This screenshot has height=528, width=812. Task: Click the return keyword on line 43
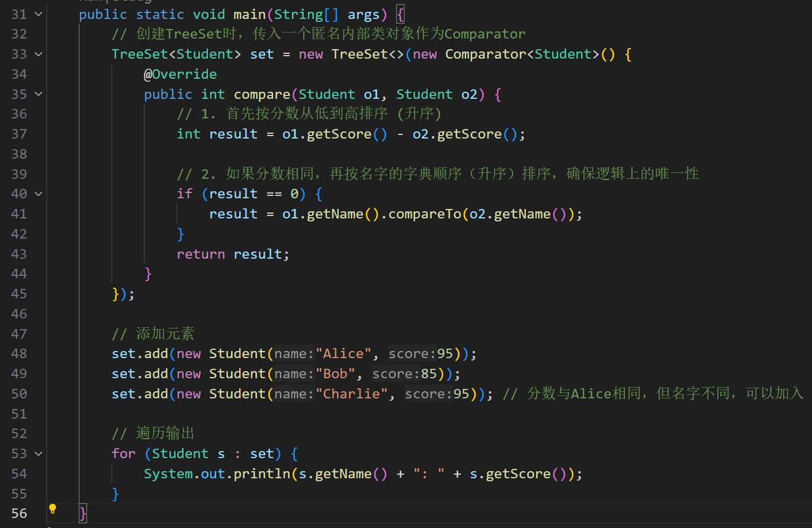(201, 255)
